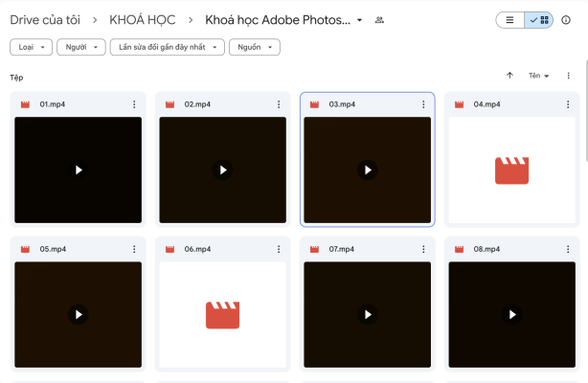This screenshot has height=383, width=588.
Task: Select the 04.mp4 placeholder thumbnail
Action: (512, 169)
